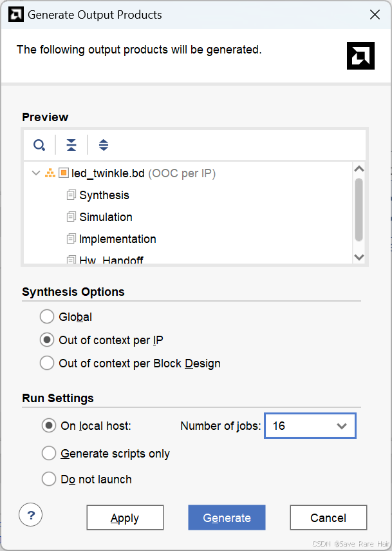This screenshot has width=392, height=551.
Task: Select Generate scripts only option
Action: point(48,454)
